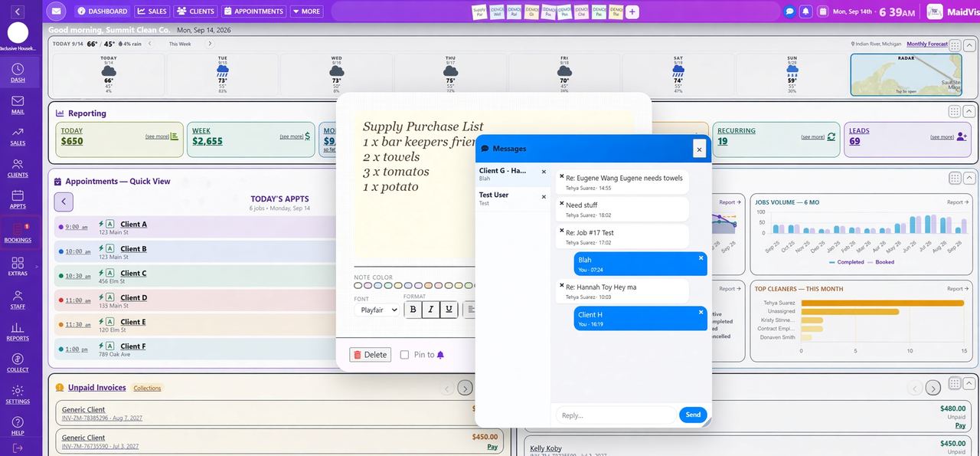Open the notifications bell in top bar
980x456 pixels.
pyautogui.click(x=805, y=11)
